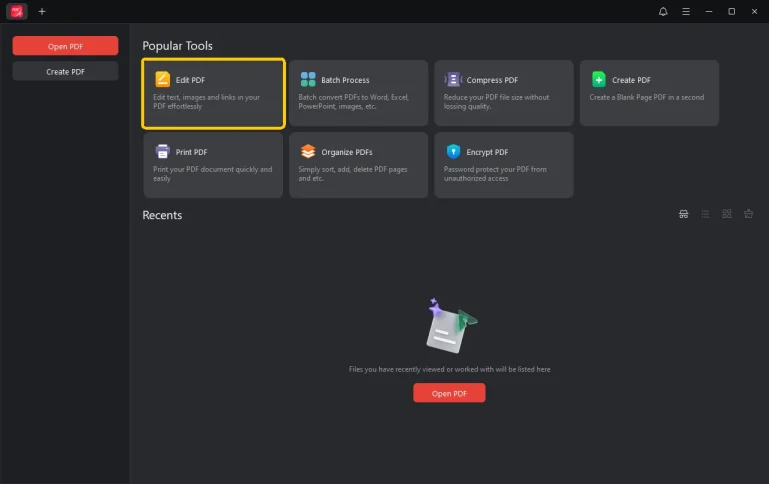Open the notifications bell

point(663,11)
